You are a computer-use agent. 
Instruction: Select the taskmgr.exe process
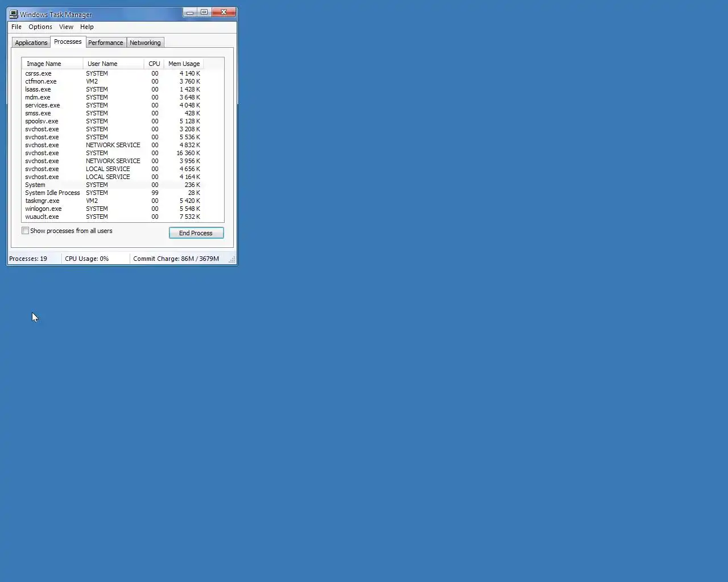pyautogui.click(x=112, y=201)
